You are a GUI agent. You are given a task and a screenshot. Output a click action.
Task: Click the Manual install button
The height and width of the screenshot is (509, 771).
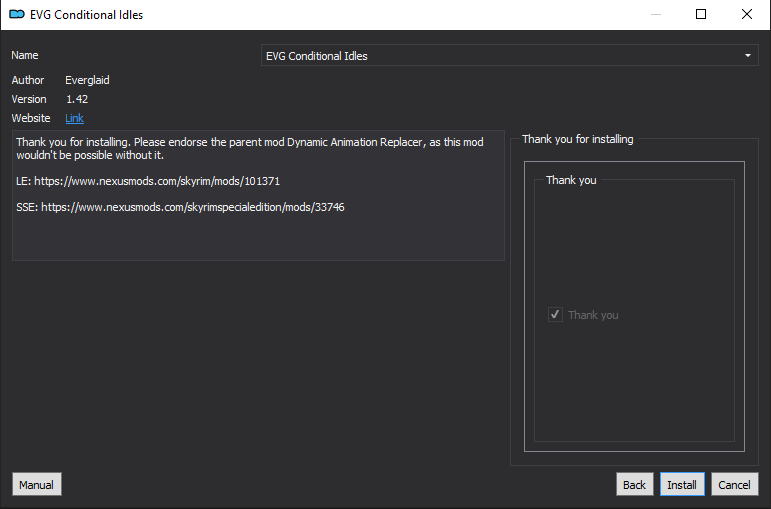tap(36, 484)
